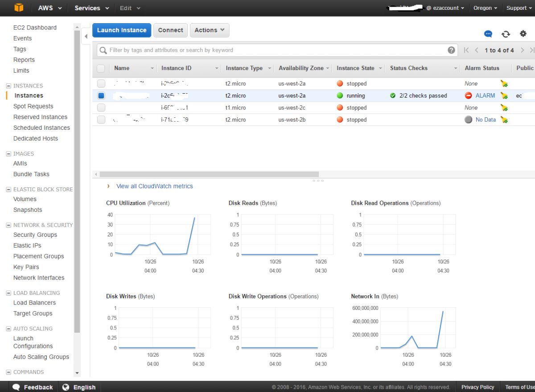This screenshot has width=535, height=392.
Task: Click the Launch Instance button
Action: [x=122, y=30]
